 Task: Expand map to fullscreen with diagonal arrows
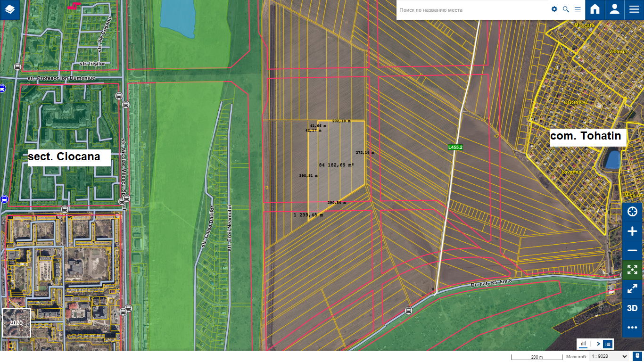[632, 289]
